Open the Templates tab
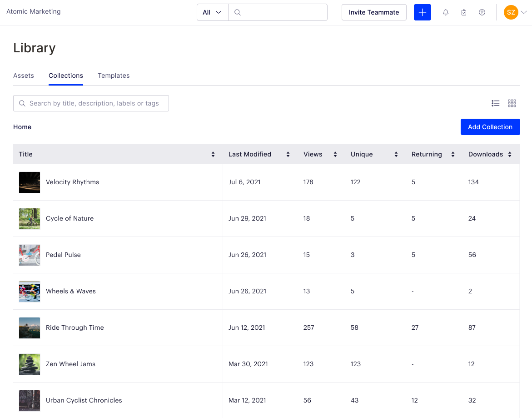532x418 pixels. tap(114, 76)
